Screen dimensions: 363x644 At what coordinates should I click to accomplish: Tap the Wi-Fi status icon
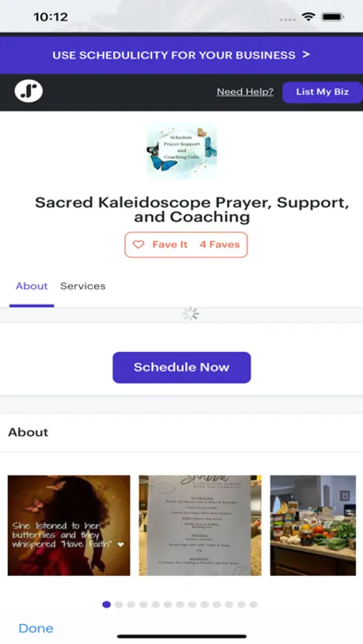pyautogui.click(x=307, y=17)
